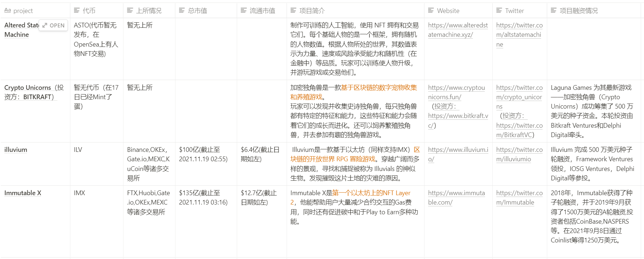Open the cryptounicorns.fun website link
This screenshot has height=259, width=644.
pyautogui.click(x=456, y=92)
